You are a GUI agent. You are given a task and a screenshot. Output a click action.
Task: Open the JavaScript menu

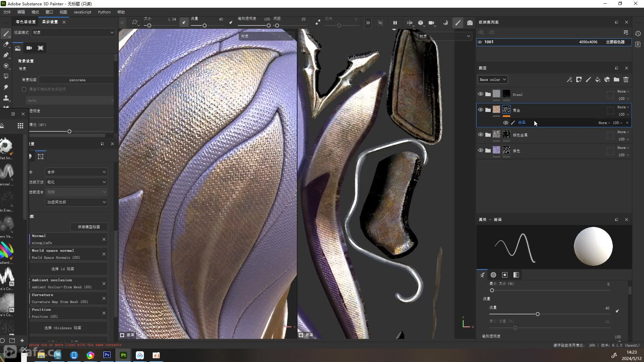[x=82, y=12]
